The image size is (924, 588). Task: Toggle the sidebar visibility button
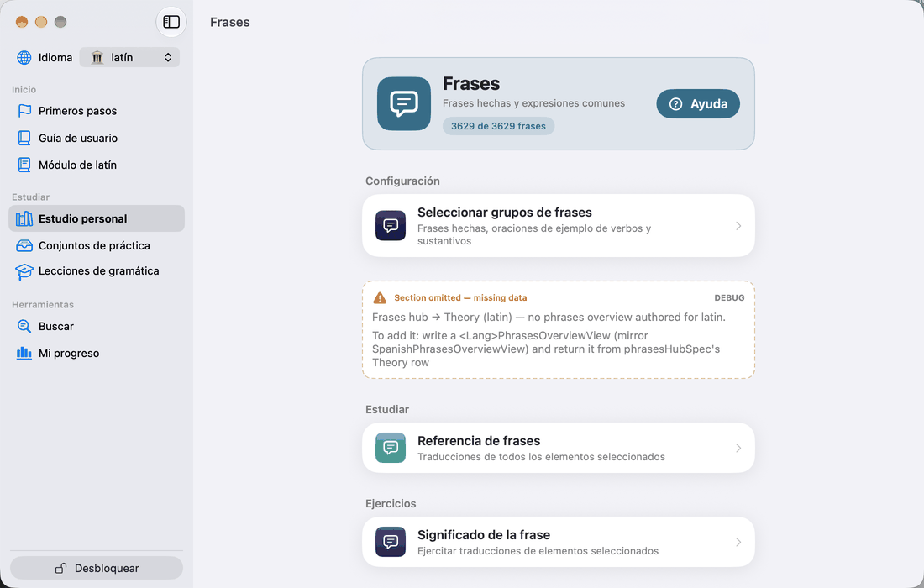pyautogui.click(x=171, y=22)
